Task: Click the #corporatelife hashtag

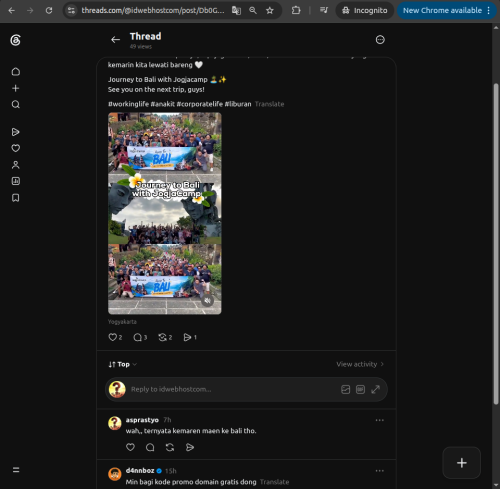Action: coord(200,104)
